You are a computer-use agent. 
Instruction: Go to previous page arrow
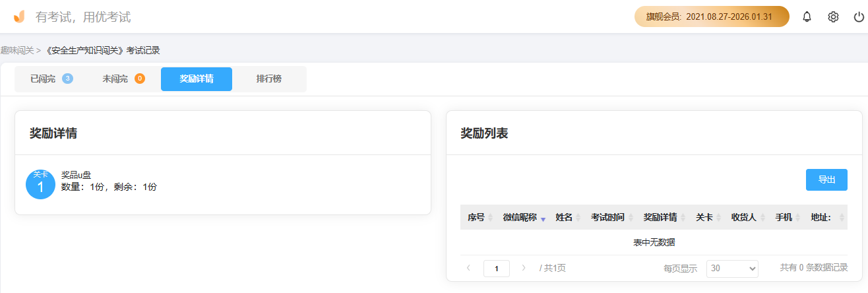click(x=468, y=268)
